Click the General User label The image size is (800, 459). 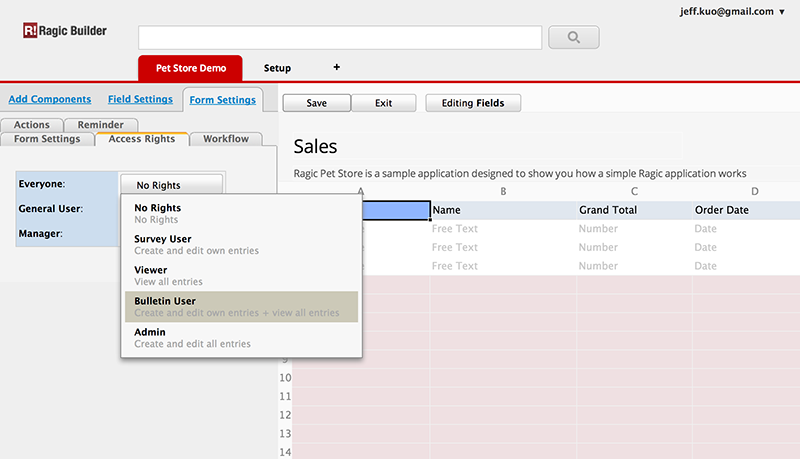click(51, 209)
